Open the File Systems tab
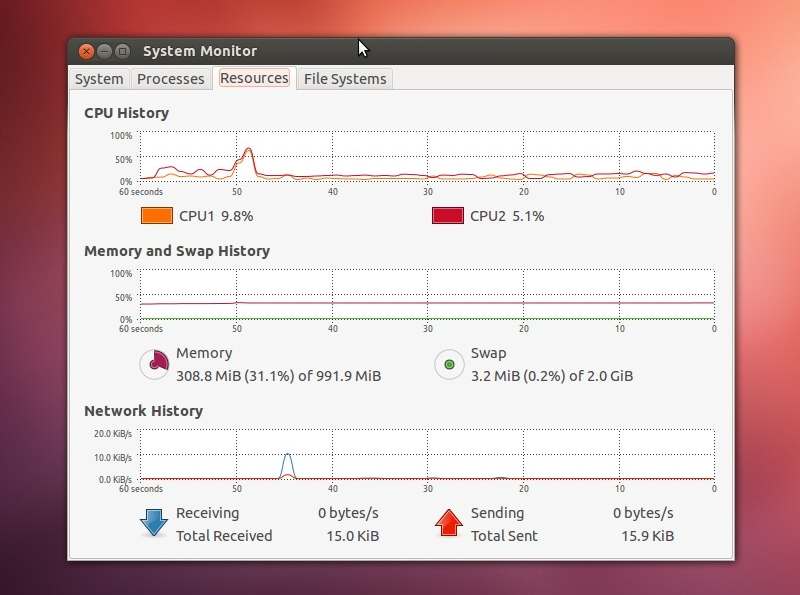The width and height of the screenshot is (800, 595). (344, 78)
